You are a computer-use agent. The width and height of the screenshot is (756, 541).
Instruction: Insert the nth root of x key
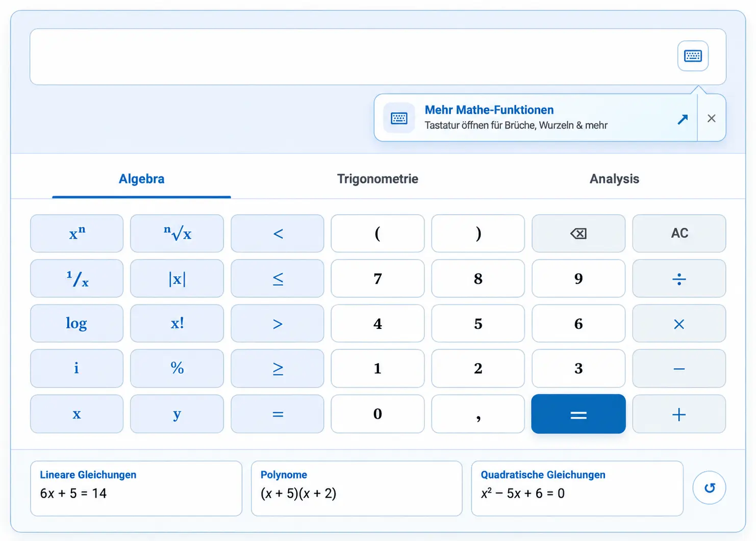point(177,234)
